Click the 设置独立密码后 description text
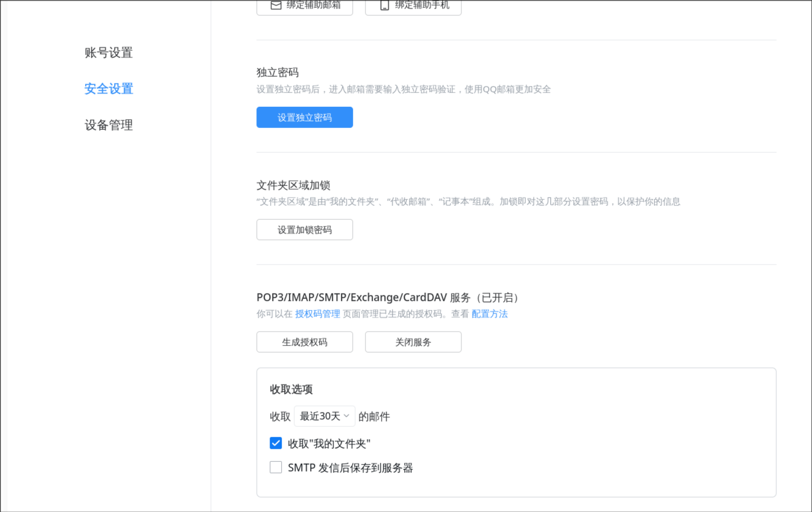The width and height of the screenshot is (812, 512). [x=404, y=89]
